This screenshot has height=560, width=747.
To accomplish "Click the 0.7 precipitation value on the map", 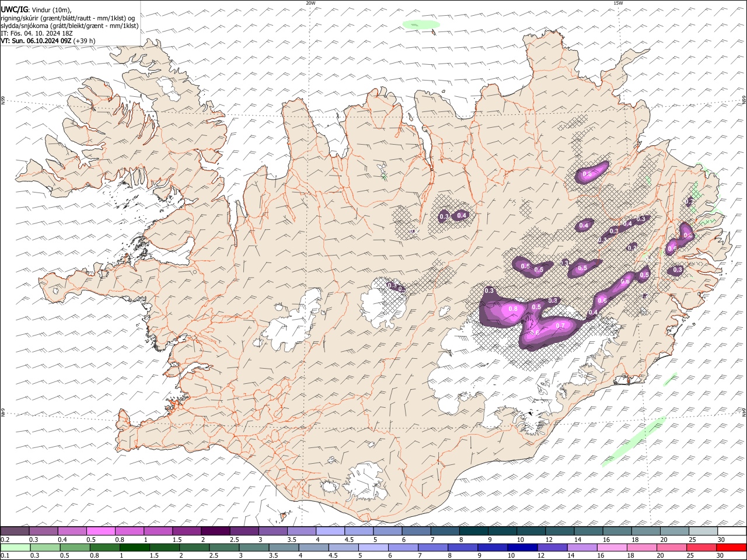I will click(x=561, y=325).
